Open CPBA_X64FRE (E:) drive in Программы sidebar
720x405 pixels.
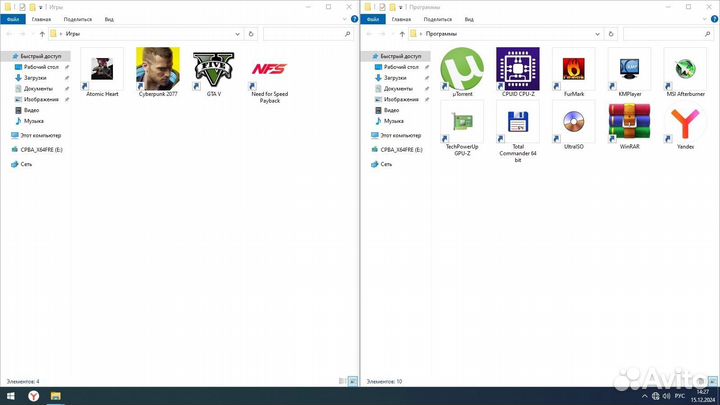pos(397,150)
